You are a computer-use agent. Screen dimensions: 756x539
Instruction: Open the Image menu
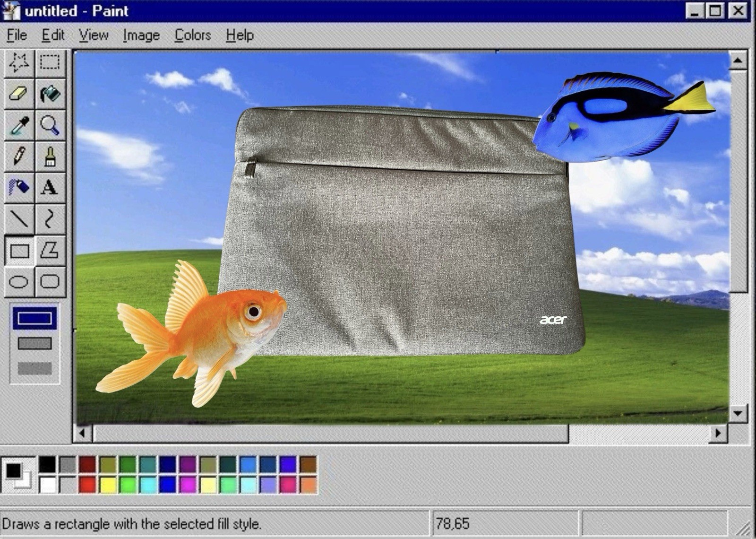click(141, 35)
